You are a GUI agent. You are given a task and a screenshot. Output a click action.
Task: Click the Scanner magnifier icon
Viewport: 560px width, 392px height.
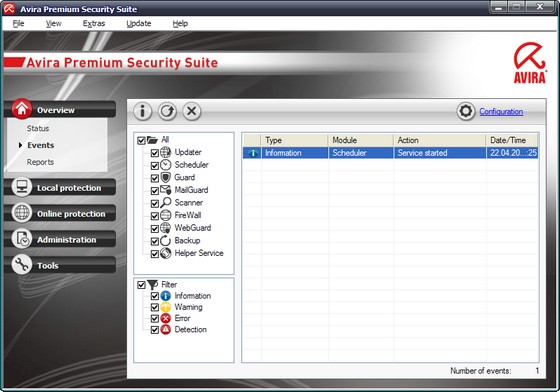pyautogui.click(x=165, y=202)
